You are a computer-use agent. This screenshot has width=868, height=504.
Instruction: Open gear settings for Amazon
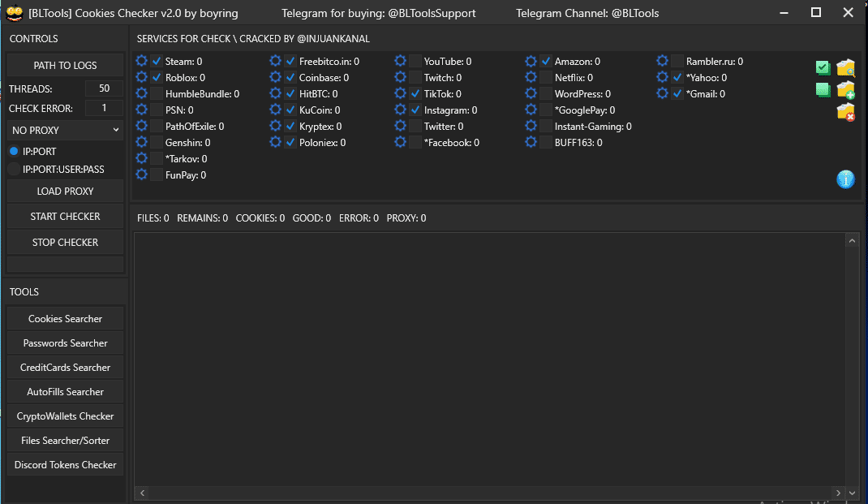point(531,61)
